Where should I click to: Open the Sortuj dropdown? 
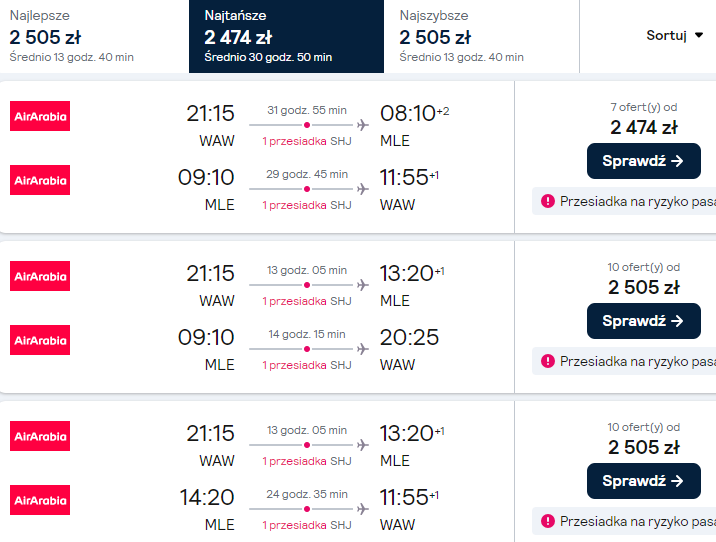675,35
